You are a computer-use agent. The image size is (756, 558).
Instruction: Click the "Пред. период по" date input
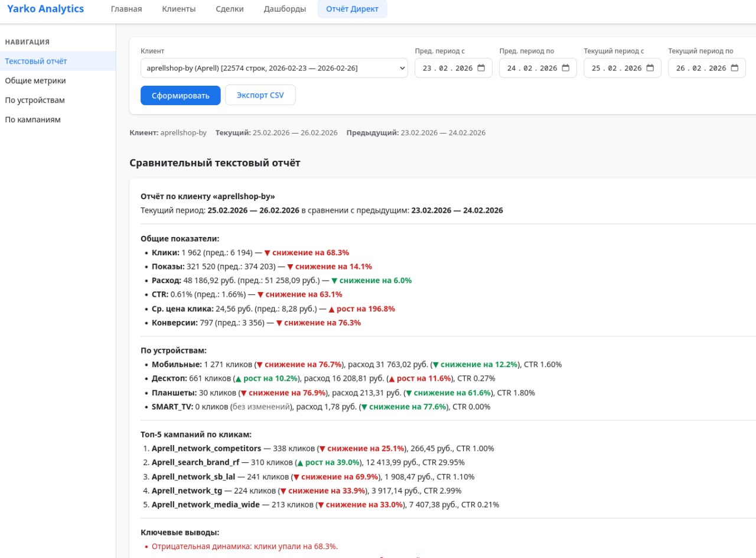click(x=532, y=67)
